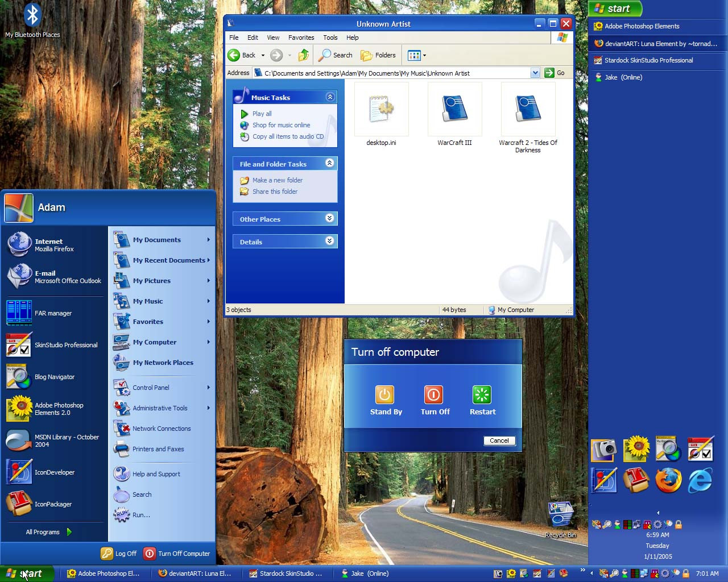Open the Favorites menu in menu bar
The height and width of the screenshot is (582, 728).
pos(301,38)
